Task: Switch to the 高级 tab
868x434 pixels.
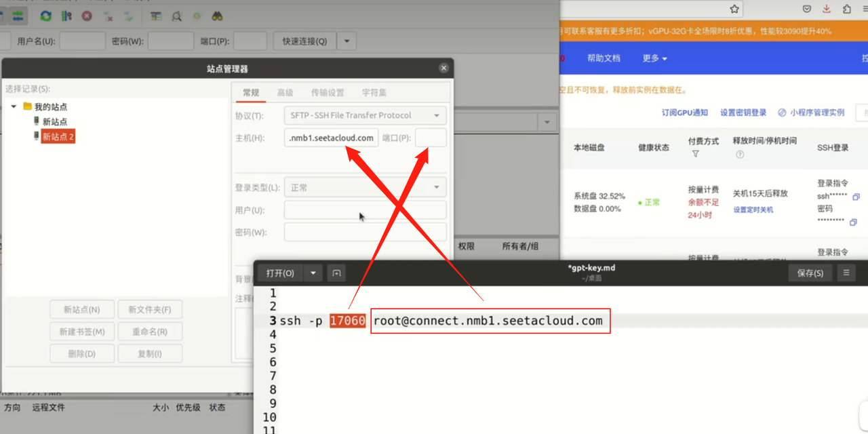Action: click(x=285, y=93)
